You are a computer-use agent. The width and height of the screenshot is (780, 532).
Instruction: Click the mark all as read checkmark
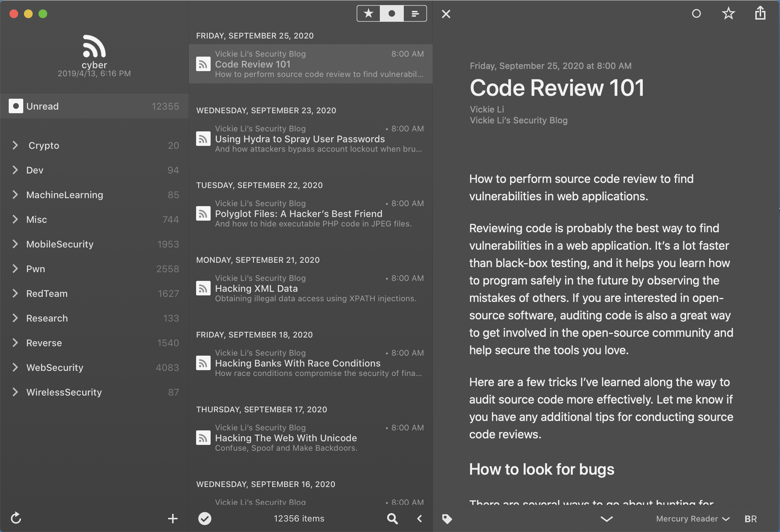click(205, 518)
